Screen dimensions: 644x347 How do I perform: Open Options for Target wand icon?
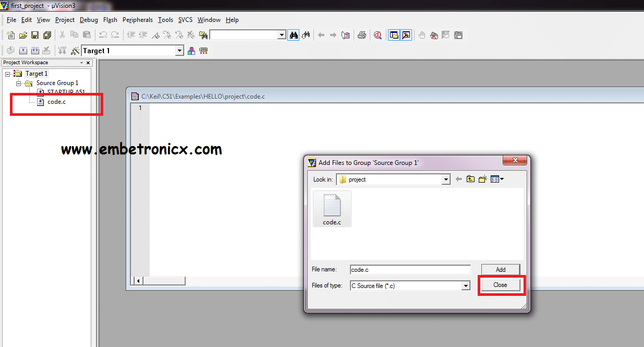coord(75,51)
